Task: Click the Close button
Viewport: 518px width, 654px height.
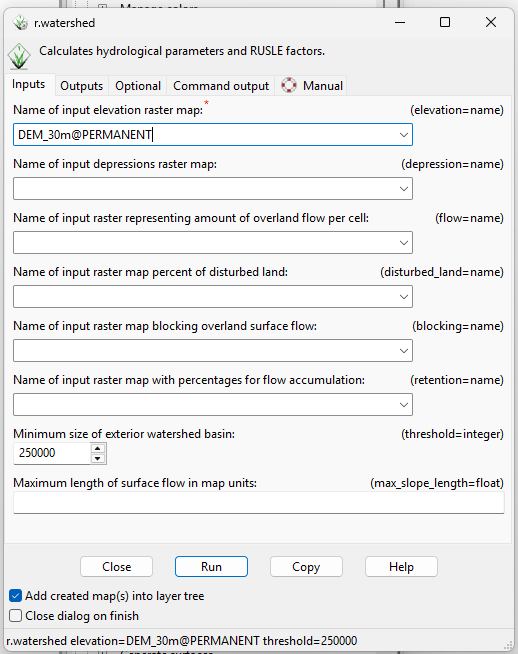Action: 116,566
